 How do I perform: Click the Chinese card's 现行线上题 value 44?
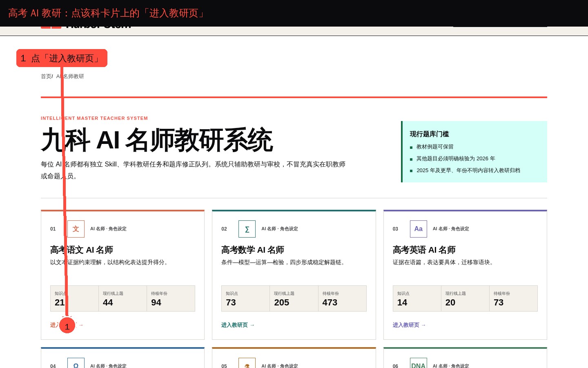tap(108, 303)
